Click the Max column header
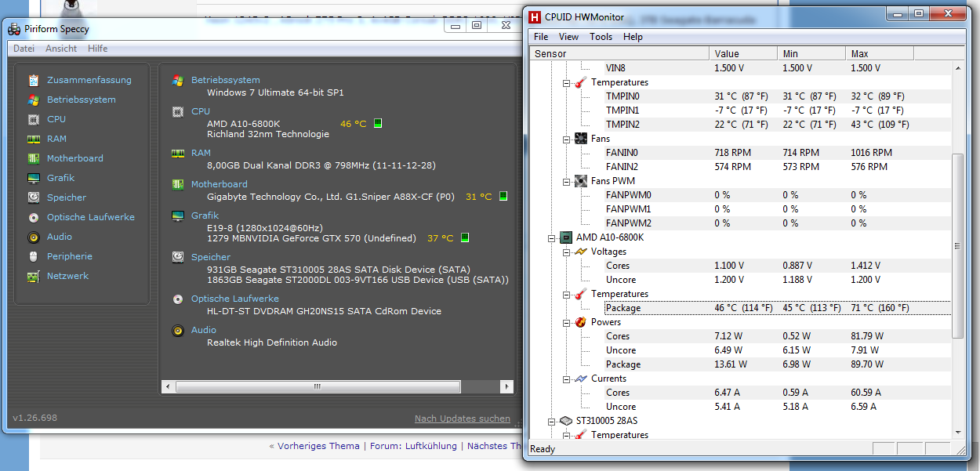The height and width of the screenshot is (471, 980). point(880,54)
